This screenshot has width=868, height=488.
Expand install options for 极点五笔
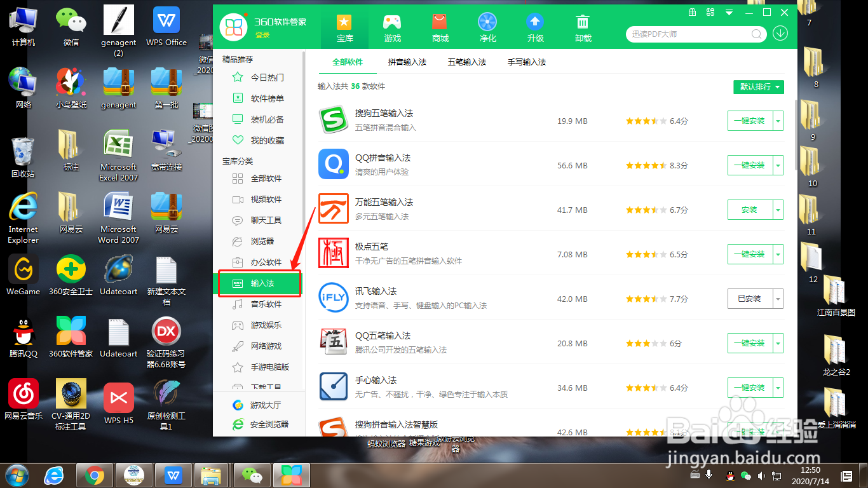pos(778,254)
